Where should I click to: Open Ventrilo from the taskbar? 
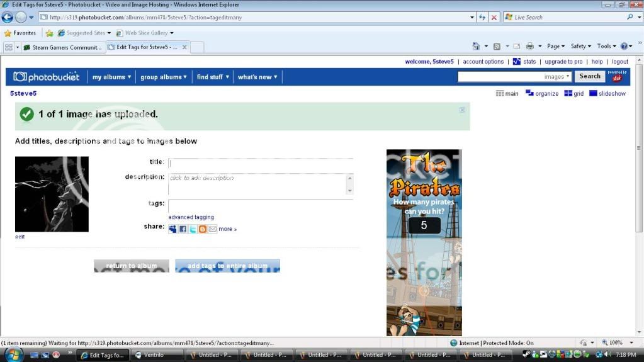pos(157,354)
